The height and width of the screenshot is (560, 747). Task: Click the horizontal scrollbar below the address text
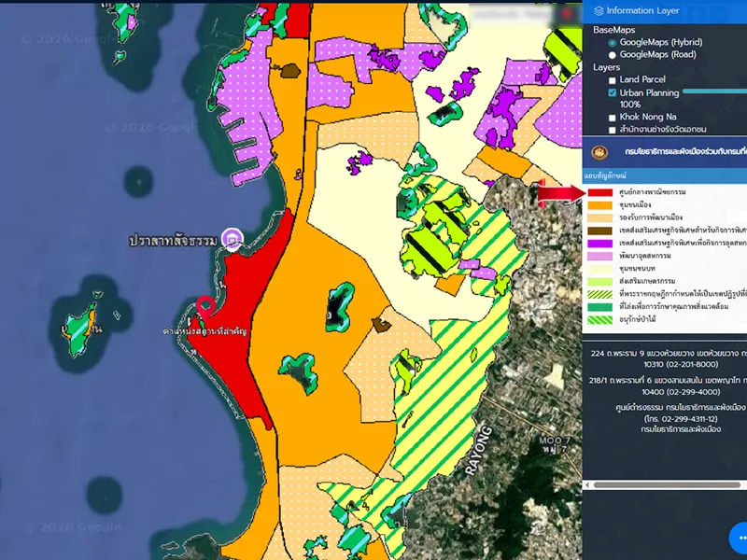click(x=668, y=484)
